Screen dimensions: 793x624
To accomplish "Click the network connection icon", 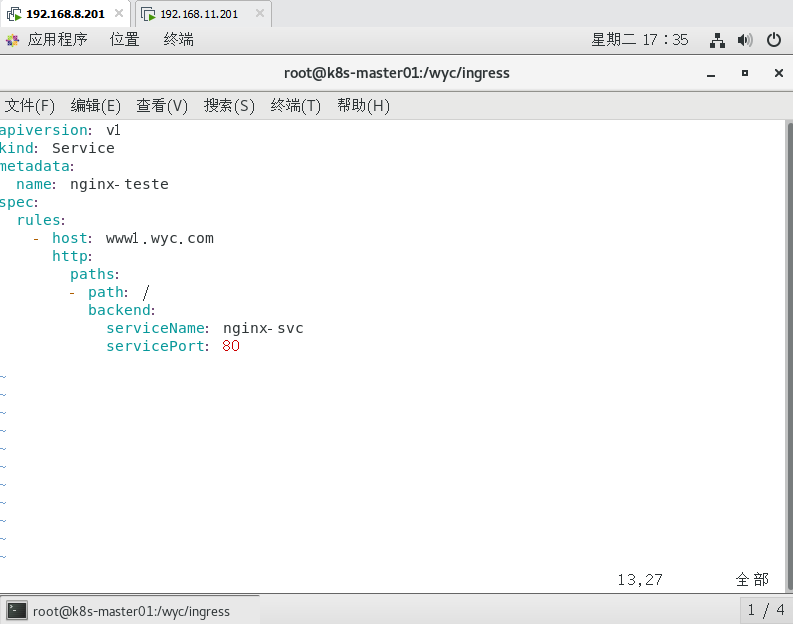I will (717, 40).
